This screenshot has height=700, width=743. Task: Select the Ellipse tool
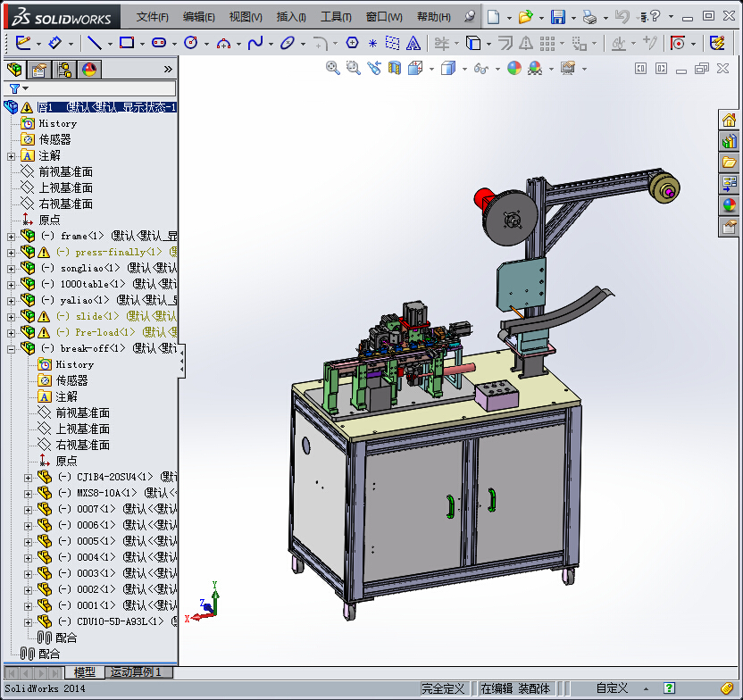(x=288, y=43)
